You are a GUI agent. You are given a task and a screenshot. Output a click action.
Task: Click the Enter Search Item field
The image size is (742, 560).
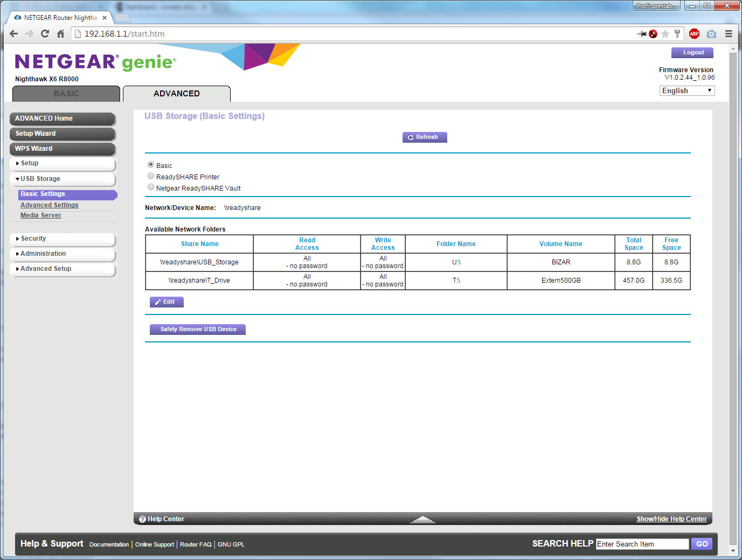pyautogui.click(x=642, y=544)
